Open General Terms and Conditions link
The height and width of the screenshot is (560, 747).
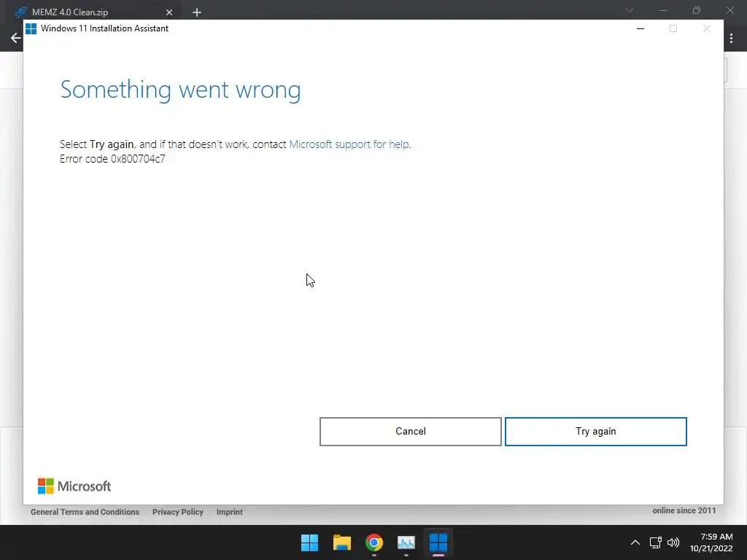coord(85,512)
